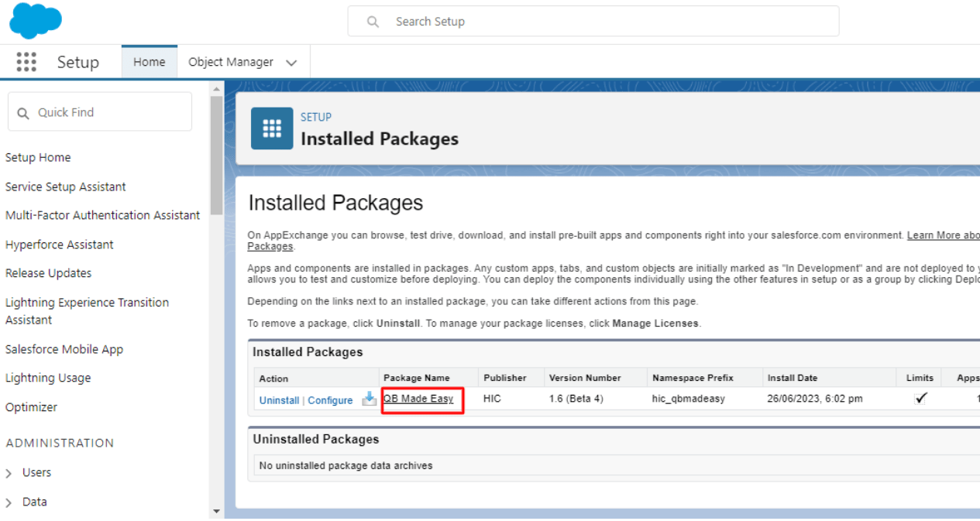Open Release Updates in the sidebar
Viewport: 980px width, 521px height.
pos(48,273)
